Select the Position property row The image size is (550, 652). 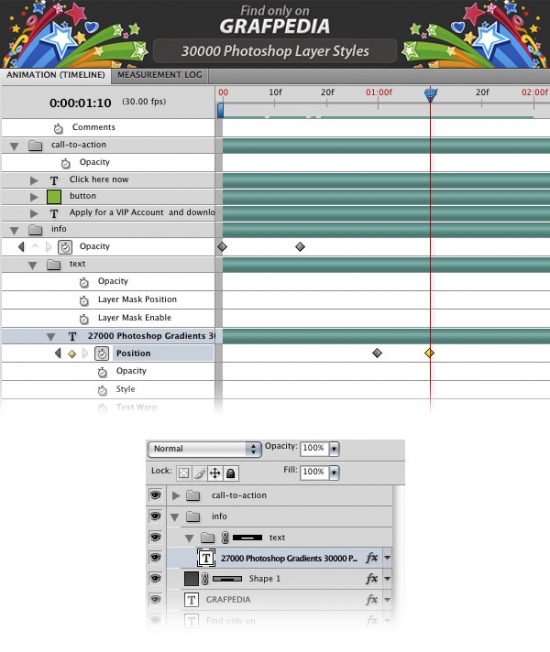pos(163,353)
